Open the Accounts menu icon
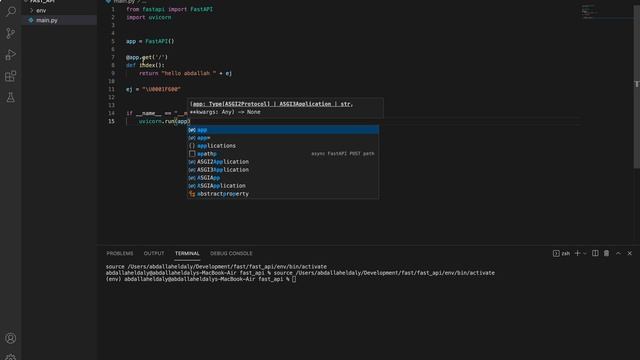 click(x=11, y=338)
